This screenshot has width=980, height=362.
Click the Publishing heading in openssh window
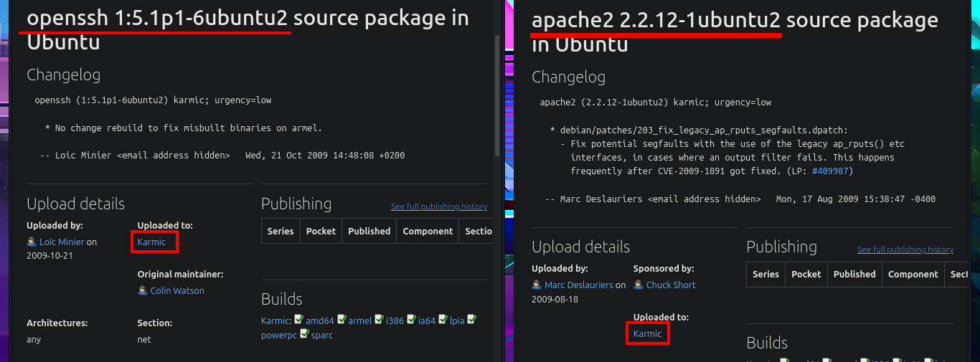[296, 204]
